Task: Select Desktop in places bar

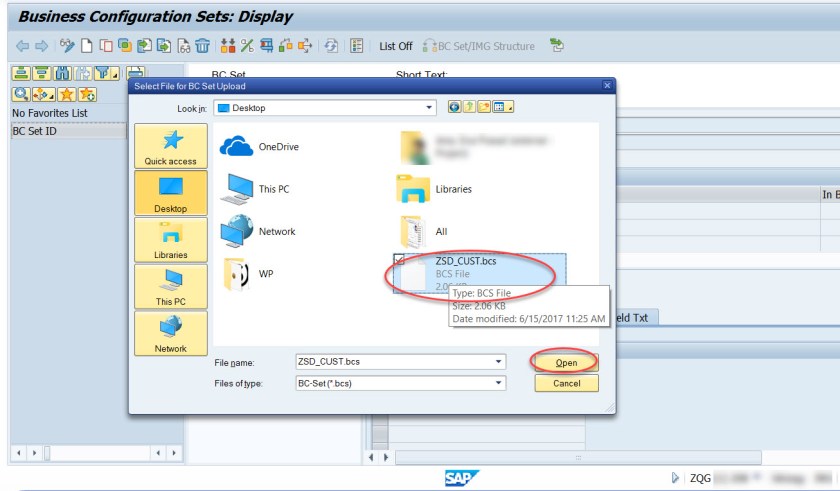Action: click(171, 193)
